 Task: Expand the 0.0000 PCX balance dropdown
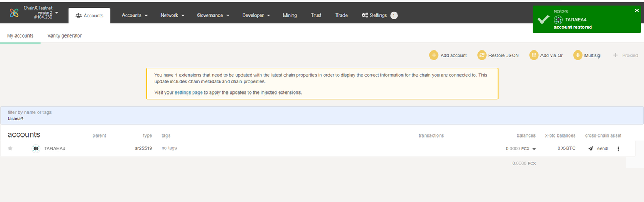point(533,149)
